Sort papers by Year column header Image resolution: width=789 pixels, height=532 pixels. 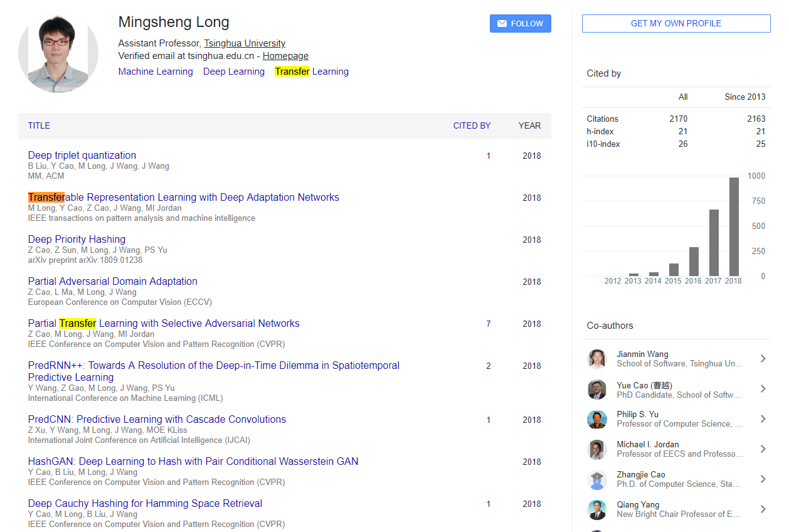[529, 125]
